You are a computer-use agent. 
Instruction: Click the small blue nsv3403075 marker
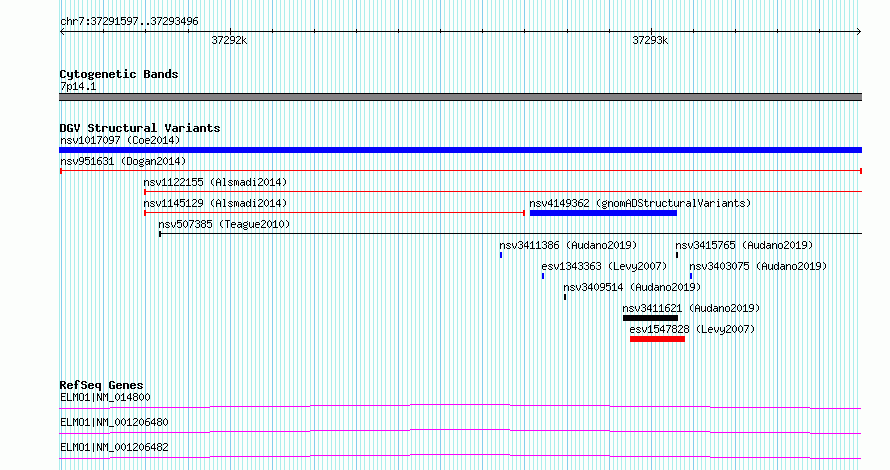pyautogui.click(x=691, y=276)
